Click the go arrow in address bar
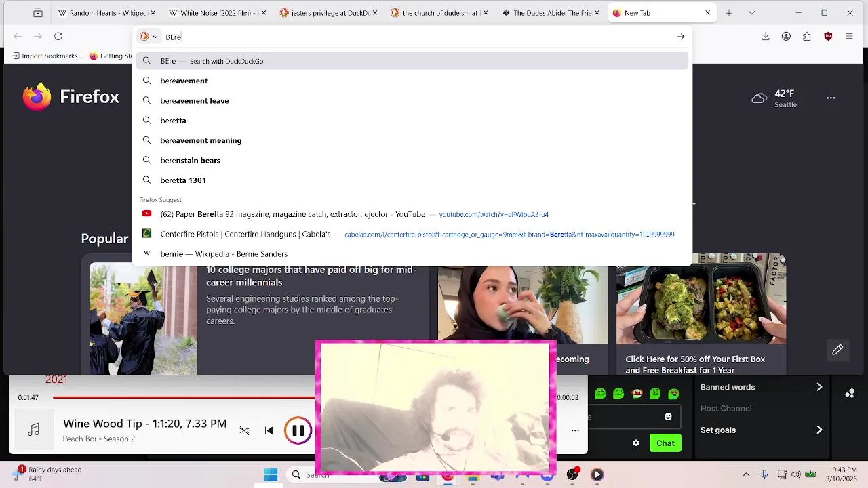868x488 pixels. pos(680,37)
